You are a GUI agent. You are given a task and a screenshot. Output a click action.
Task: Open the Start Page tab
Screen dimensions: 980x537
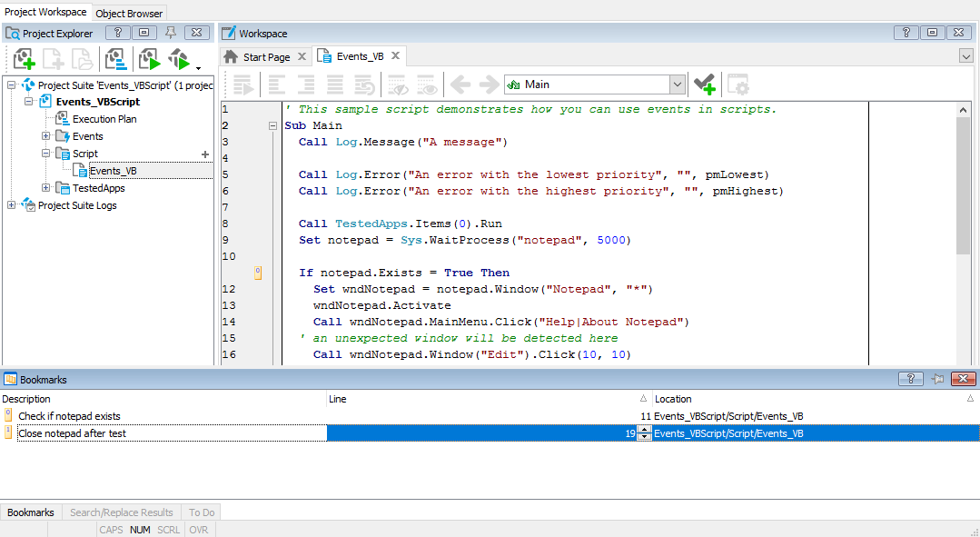pos(266,56)
